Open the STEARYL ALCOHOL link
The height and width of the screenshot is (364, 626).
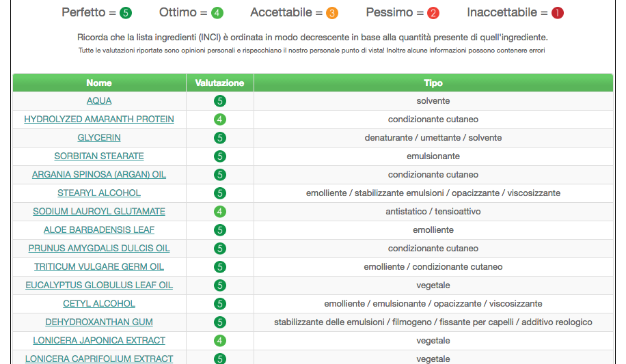[x=99, y=193]
